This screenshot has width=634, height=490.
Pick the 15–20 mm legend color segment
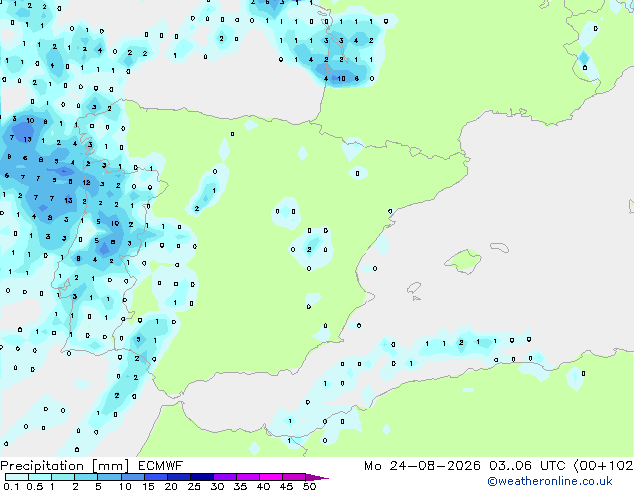point(155,477)
